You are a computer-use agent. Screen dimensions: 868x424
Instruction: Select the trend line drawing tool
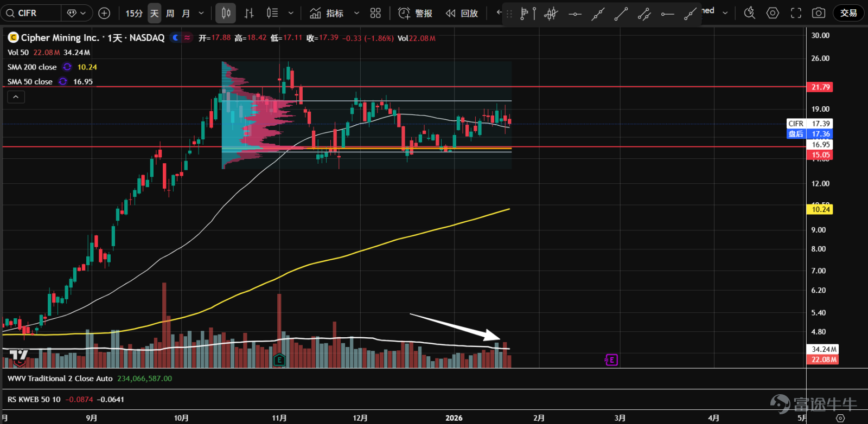(621, 14)
